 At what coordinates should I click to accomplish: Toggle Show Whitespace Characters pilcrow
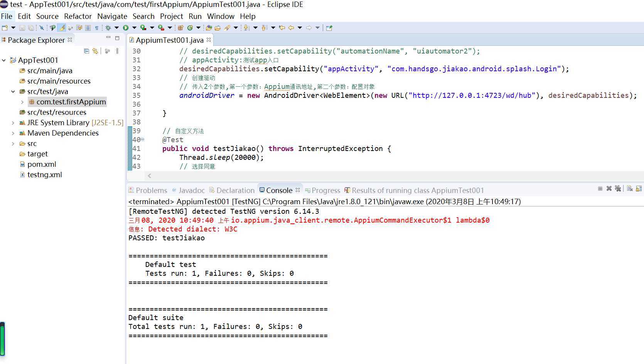[97, 28]
